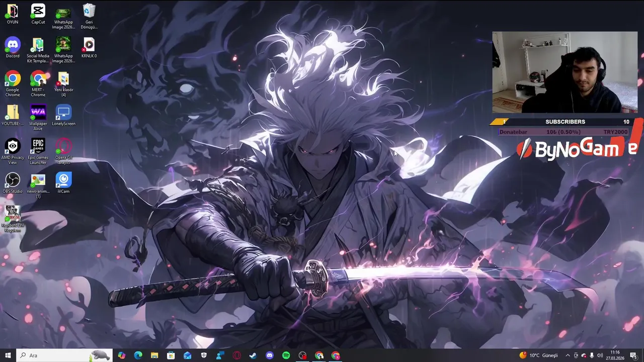Image resolution: width=644 pixels, height=362 pixels.
Task: Click the Meet Now camera tray icon
Action: click(576, 355)
